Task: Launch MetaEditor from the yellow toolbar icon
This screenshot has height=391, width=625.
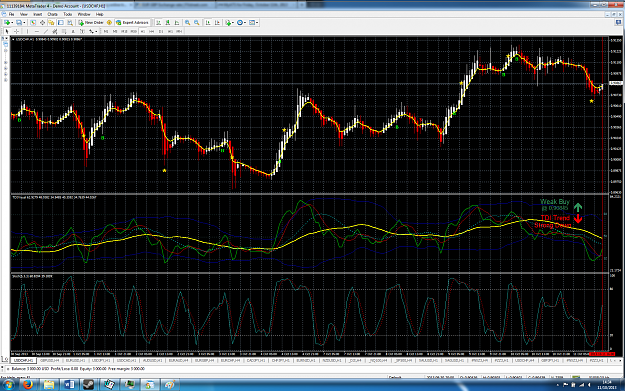Action: pos(109,23)
